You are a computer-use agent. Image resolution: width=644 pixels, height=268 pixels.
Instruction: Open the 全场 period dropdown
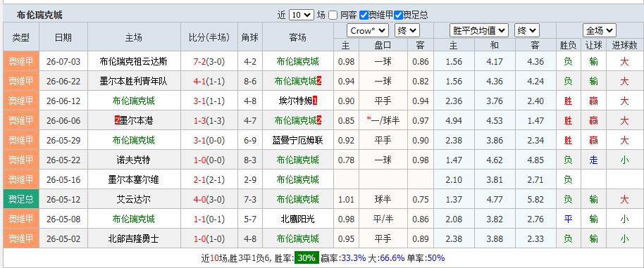(599, 31)
